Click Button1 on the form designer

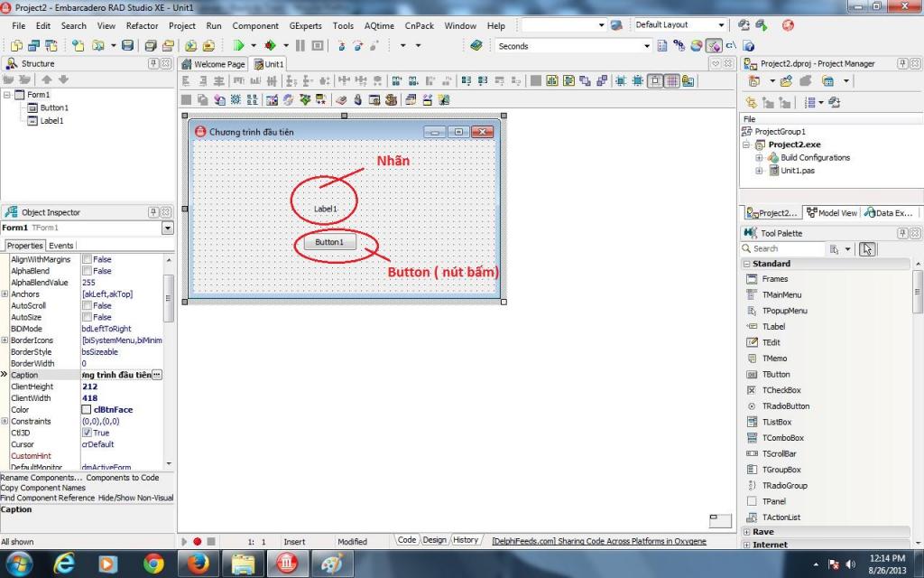click(x=329, y=242)
